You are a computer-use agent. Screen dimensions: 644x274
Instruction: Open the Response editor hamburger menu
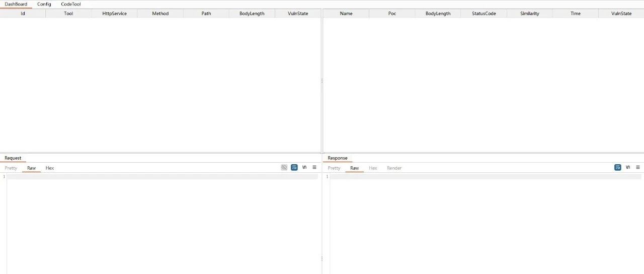(638, 167)
